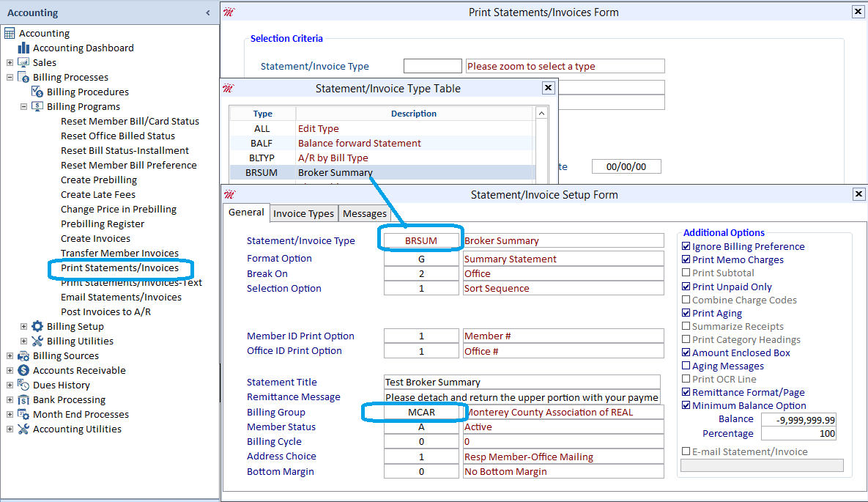868x502 pixels.
Task: Click the logo icon of Statement/Invoice Setup Form
Action: pos(229,194)
